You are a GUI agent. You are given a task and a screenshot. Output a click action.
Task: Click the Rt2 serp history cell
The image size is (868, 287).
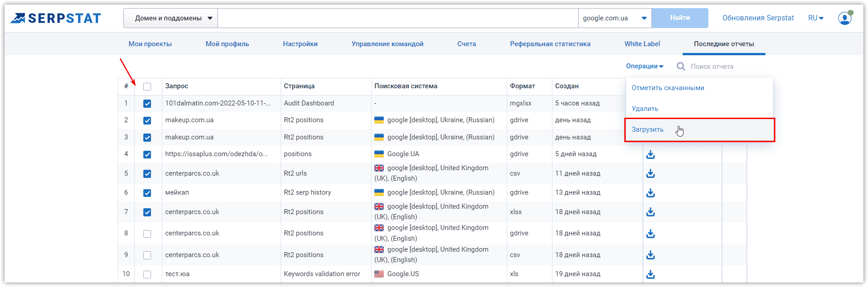coord(307,192)
